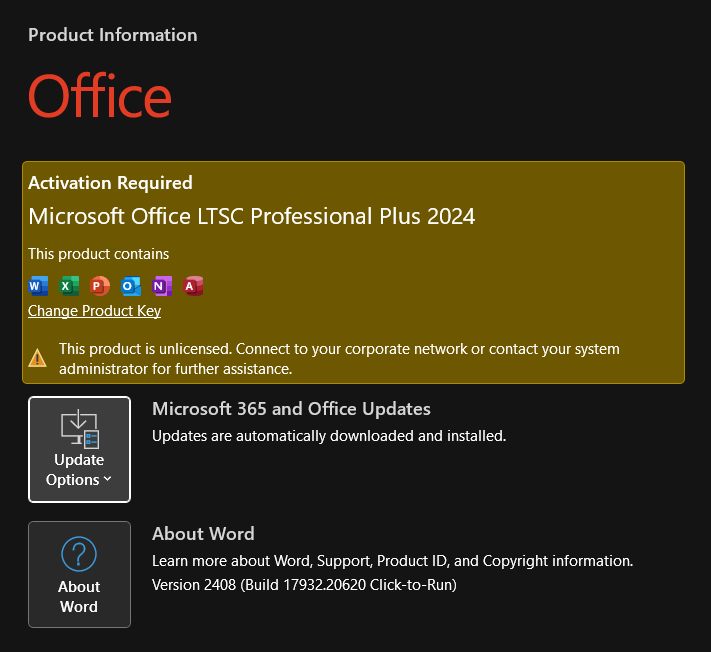
Task: Click the Outlook app icon
Action: point(131,286)
